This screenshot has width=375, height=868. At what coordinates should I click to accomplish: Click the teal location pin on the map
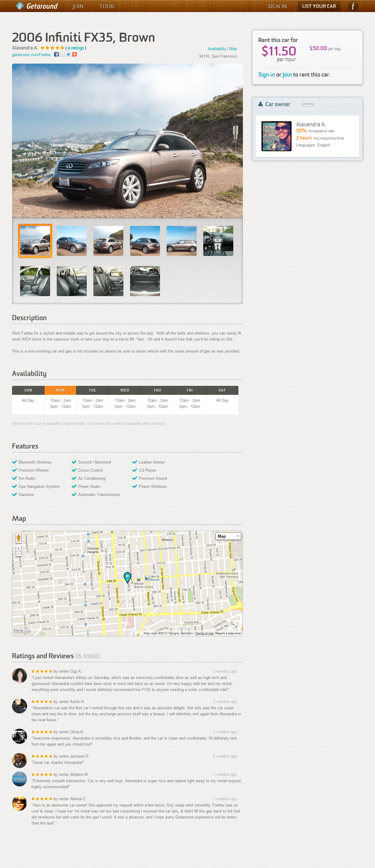[x=127, y=577]
